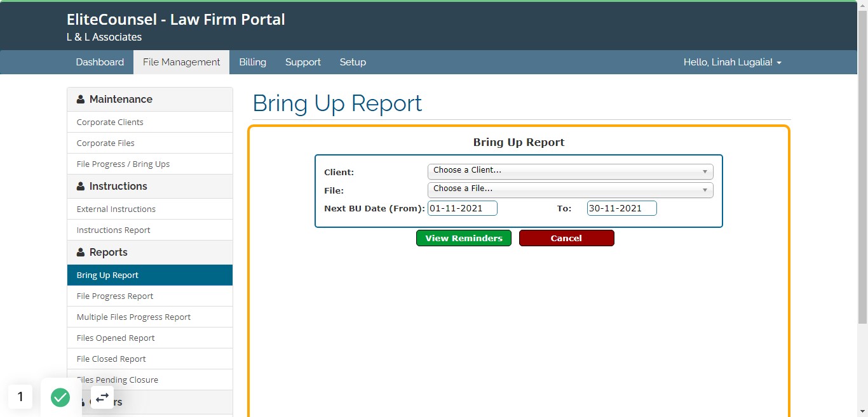Open the Choose a File dropdown
The image size is (868, 417).
point(570,190)
